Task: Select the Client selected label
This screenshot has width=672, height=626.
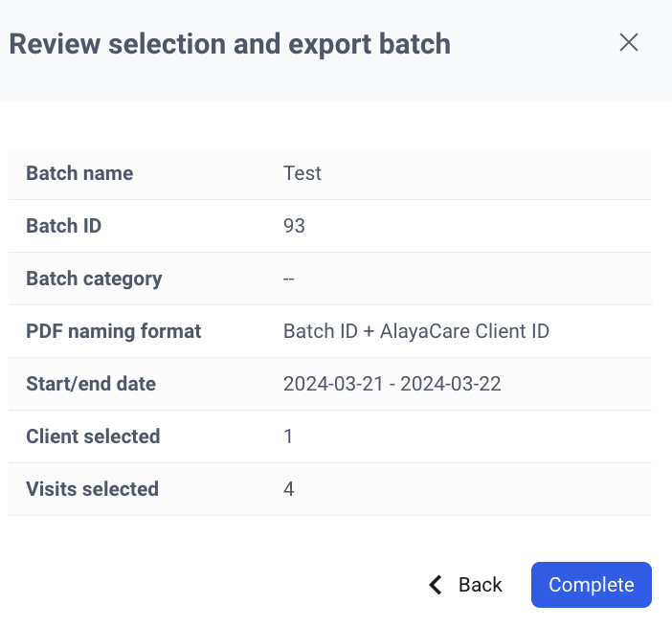Action: 93,436
